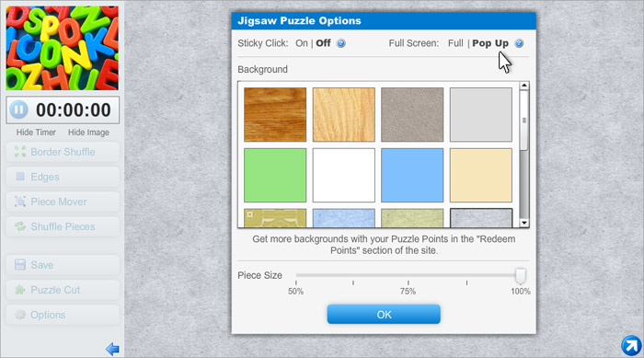Image resolution: width=644 pixels, height=358 pixels.
Task: Turn Sticky Click On
Action: (302, 43)
